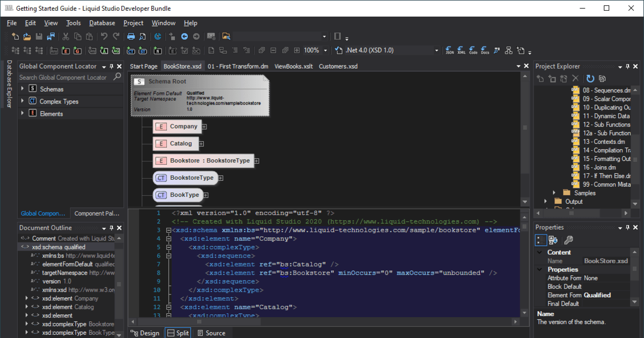Toggle auto-hide for Project Explorer
This screenshot has height=338, width=644.
coord(628,66)
